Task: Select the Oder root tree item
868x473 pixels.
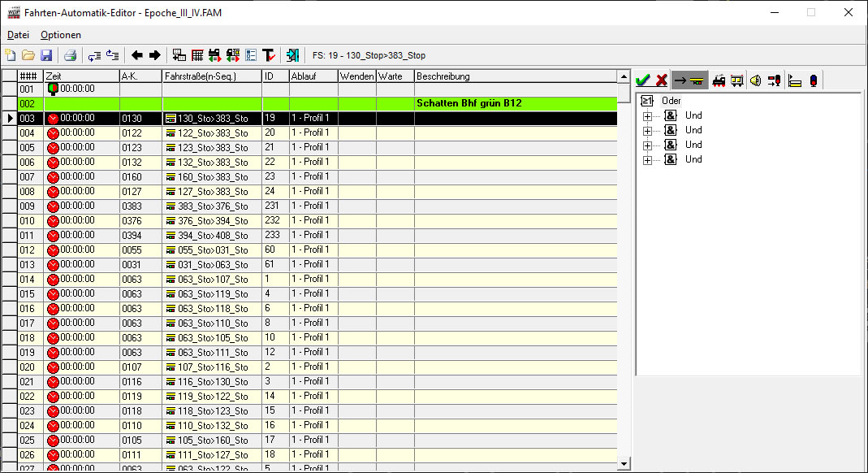Action: [x=671, y=101]
